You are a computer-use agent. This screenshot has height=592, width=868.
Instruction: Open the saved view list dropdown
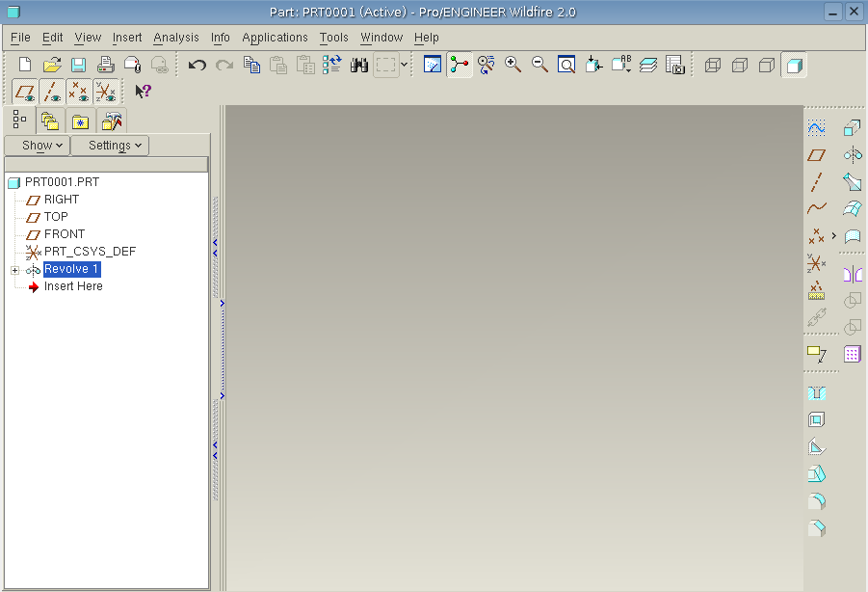click(x=621, y=65)
